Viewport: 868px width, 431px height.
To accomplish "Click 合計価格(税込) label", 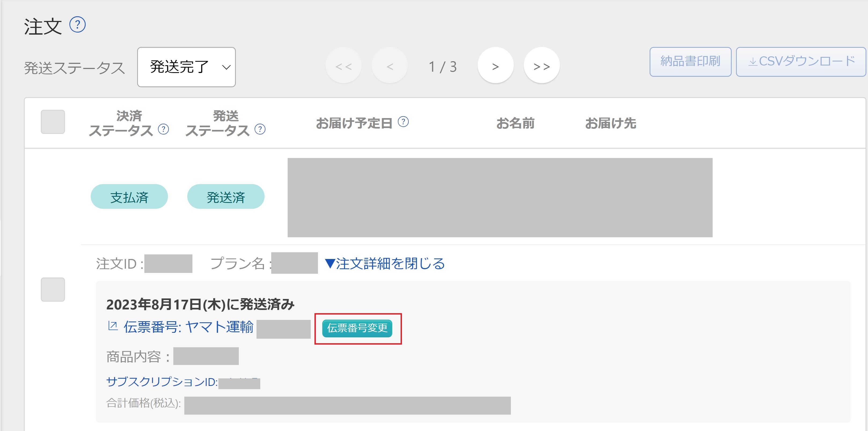I will click(144, 403).
